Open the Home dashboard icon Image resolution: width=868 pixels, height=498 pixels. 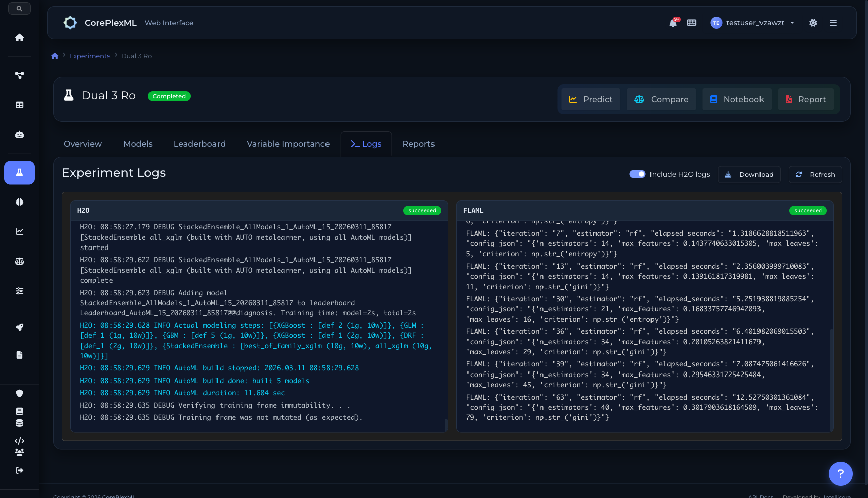coord(19,37)
